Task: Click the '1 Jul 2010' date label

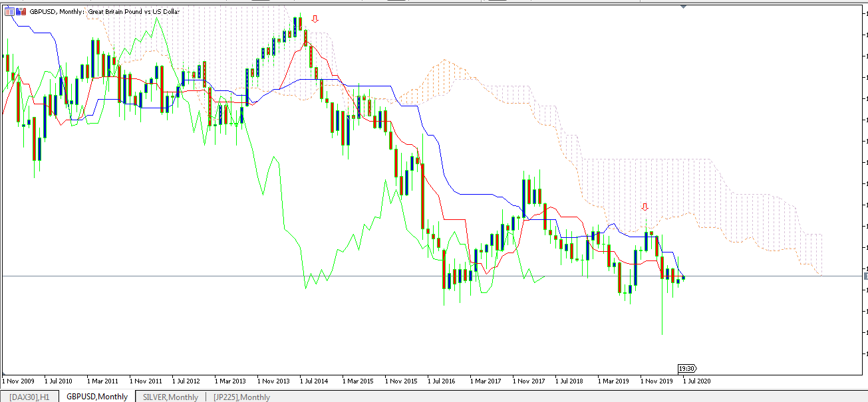Action: pos(59,381)
